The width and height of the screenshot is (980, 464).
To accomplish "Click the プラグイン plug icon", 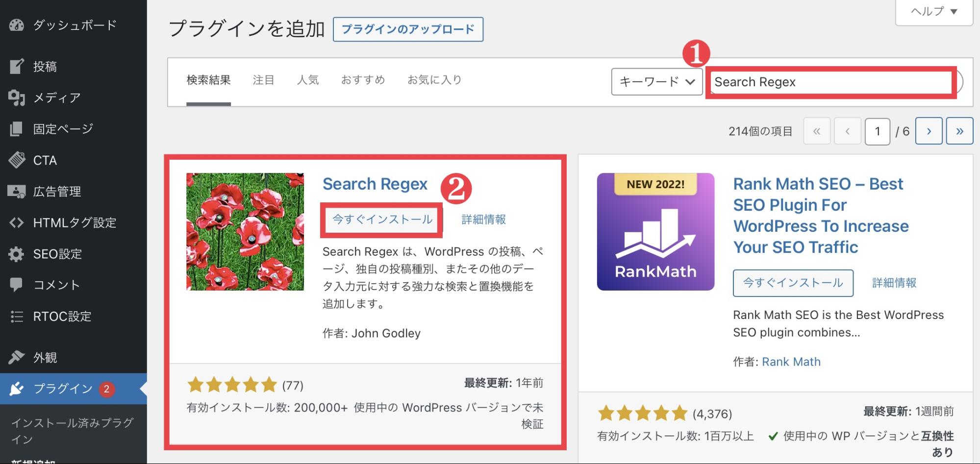I will click(x=16, y=389).
